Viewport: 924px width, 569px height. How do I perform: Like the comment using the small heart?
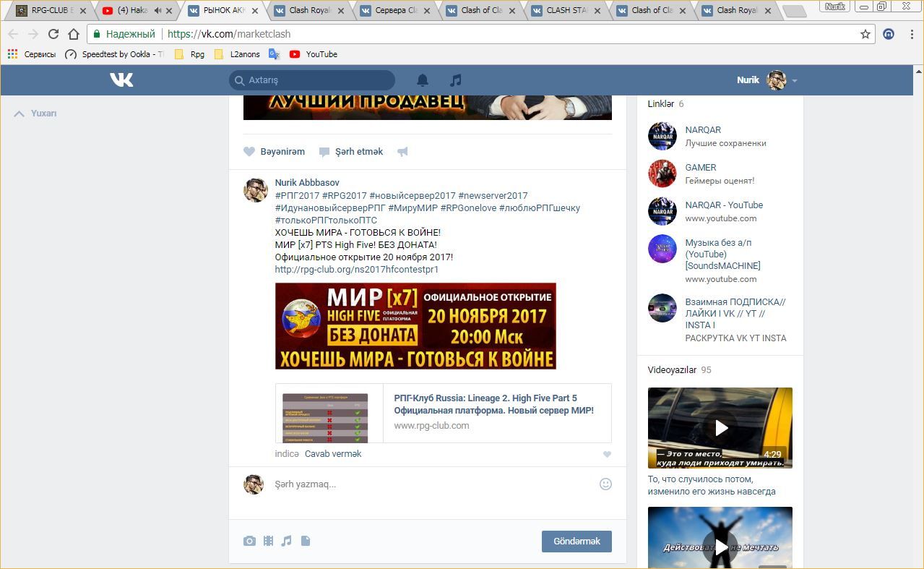607,454
